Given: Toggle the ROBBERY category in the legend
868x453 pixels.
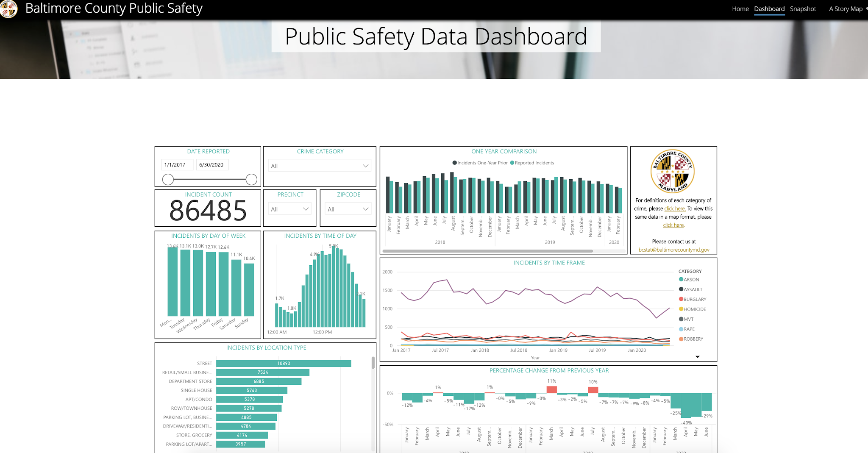Looking at the screenshot, I should point(682,339).
